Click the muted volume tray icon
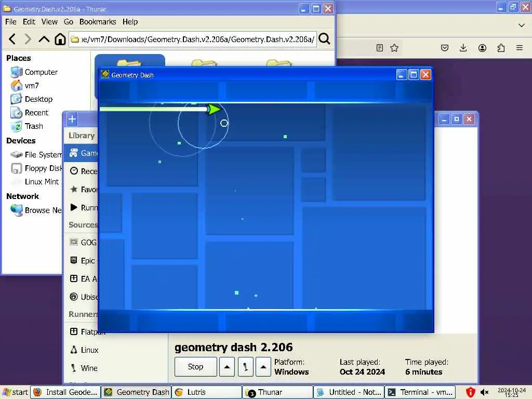532x399 pixels. (x=484, y=392)
